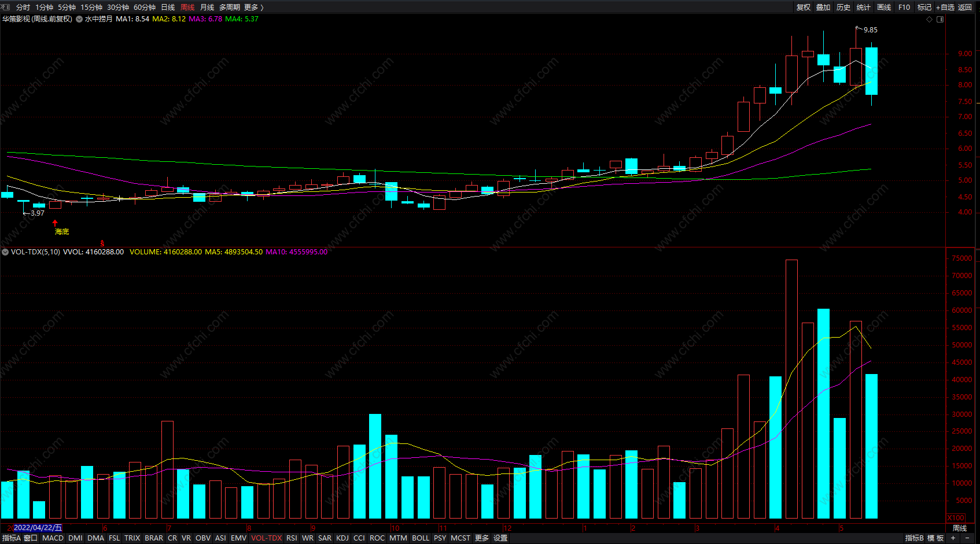Switch indicator to CR
This screenshot has width=980, height=544.
[x=172, y=538]
